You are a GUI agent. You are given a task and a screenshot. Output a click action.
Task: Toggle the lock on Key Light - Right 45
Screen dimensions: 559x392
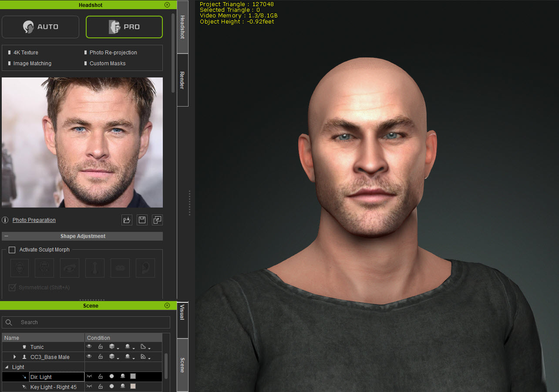(x=101, y=386)
